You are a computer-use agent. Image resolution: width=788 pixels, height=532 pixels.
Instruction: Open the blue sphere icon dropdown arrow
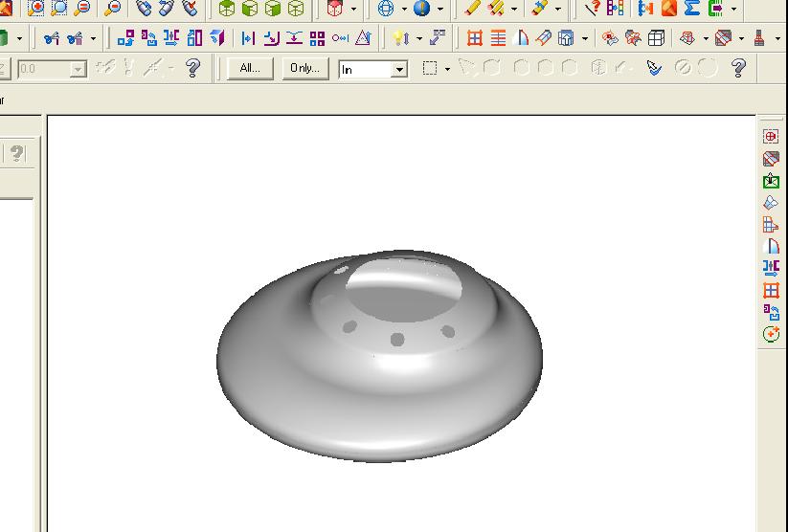[x=440, y=9]
